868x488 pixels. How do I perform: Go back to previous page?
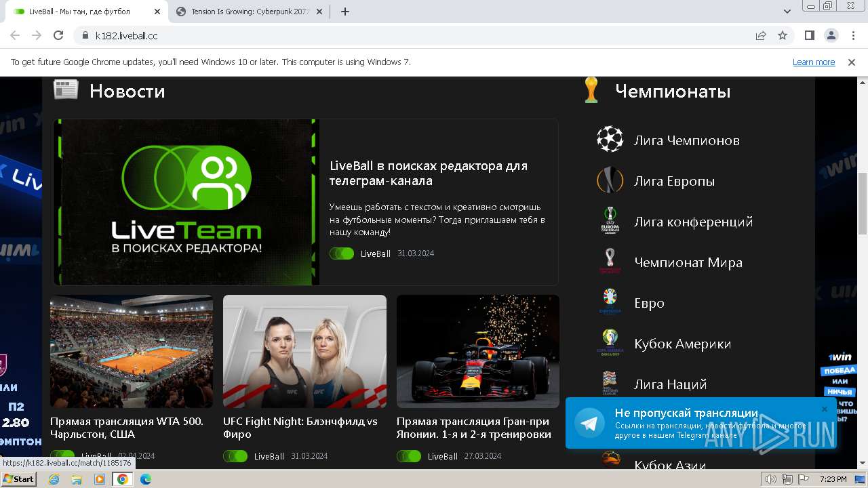pos(15,35)
